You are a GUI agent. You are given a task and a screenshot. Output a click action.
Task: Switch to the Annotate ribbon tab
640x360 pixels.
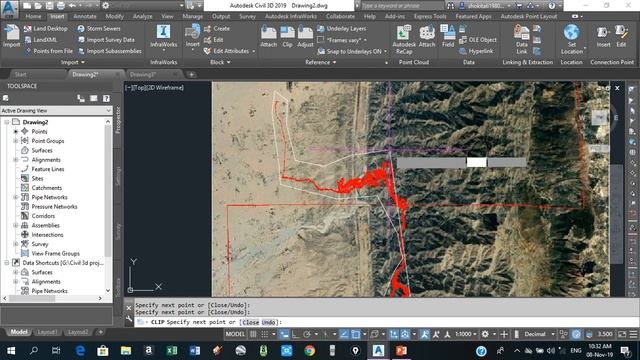tap(85, 16)
